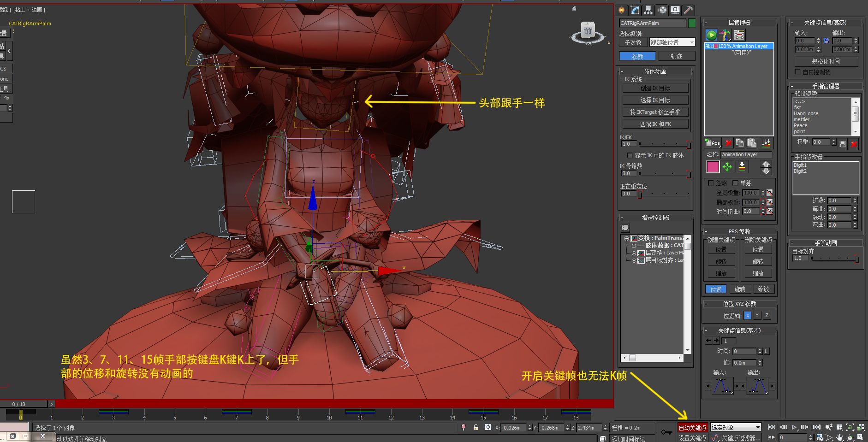The height and width of the screenshot is (442, 868).
Task: Click the 选择 IK 目标 button
Action: (655, 100)
